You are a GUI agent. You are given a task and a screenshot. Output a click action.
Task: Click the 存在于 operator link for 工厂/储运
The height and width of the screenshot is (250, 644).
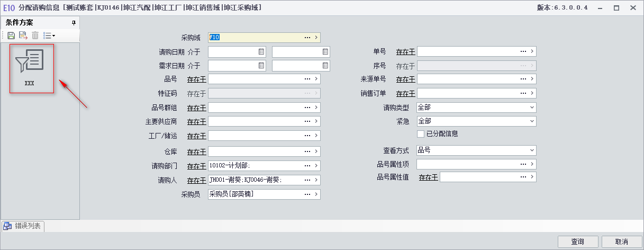[x=196, y=137]
